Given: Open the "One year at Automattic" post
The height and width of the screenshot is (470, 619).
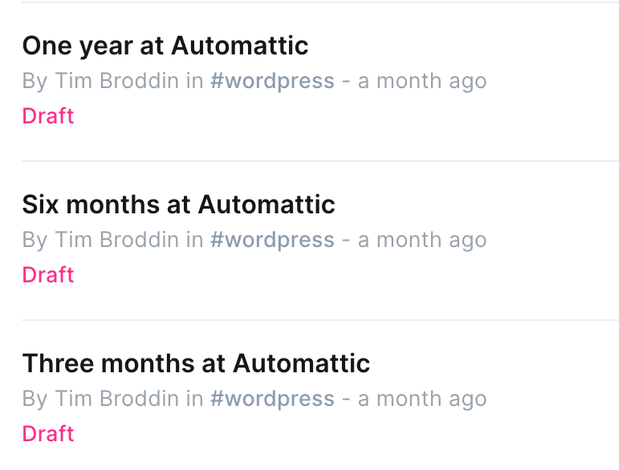Looking at the screenshot, I should [165, 46].
